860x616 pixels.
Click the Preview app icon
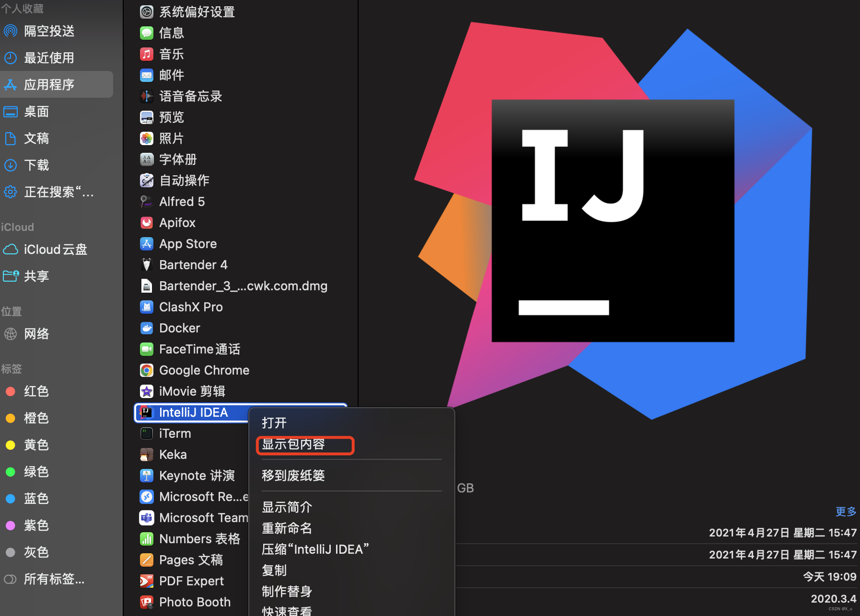point(147,117)
